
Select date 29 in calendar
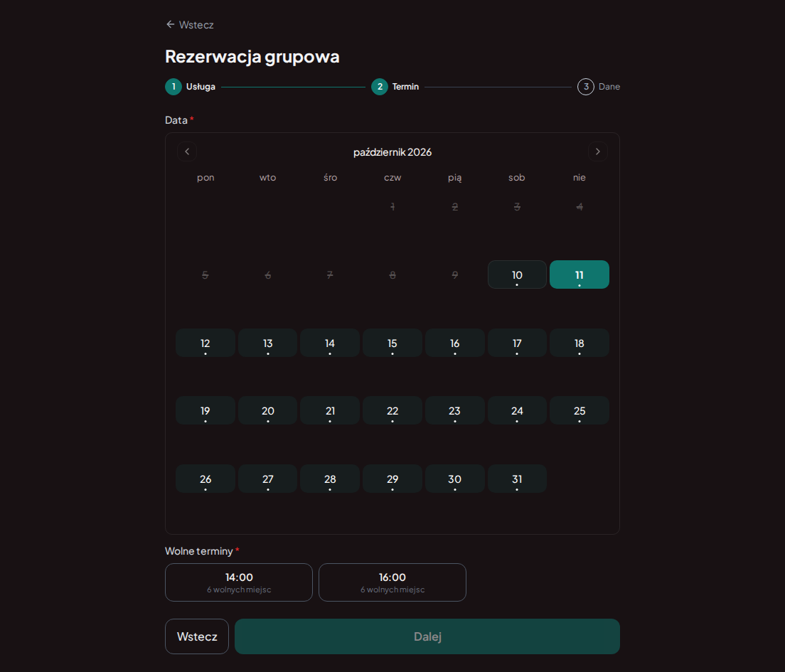point(392,479)
